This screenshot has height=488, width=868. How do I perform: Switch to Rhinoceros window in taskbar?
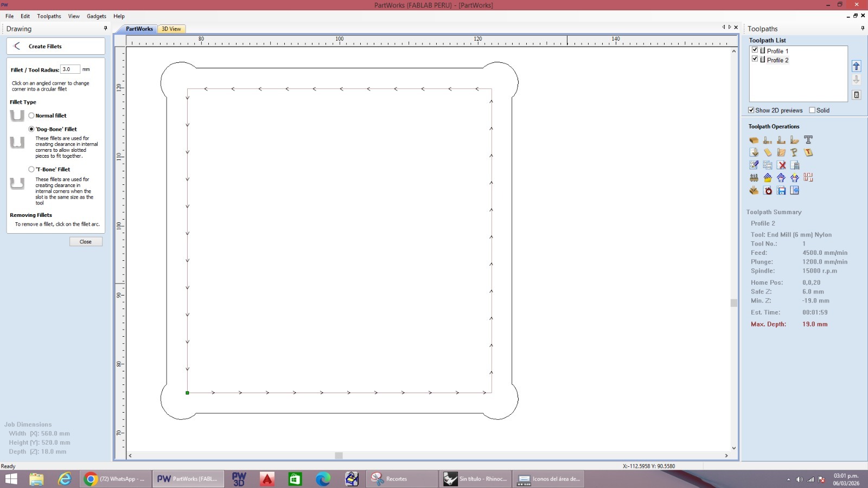click(475, 479)
